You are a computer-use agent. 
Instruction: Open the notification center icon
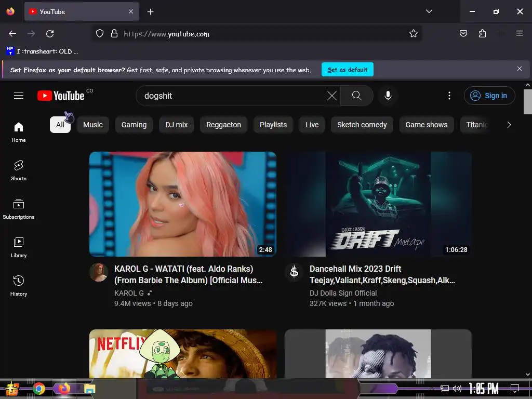515,388
